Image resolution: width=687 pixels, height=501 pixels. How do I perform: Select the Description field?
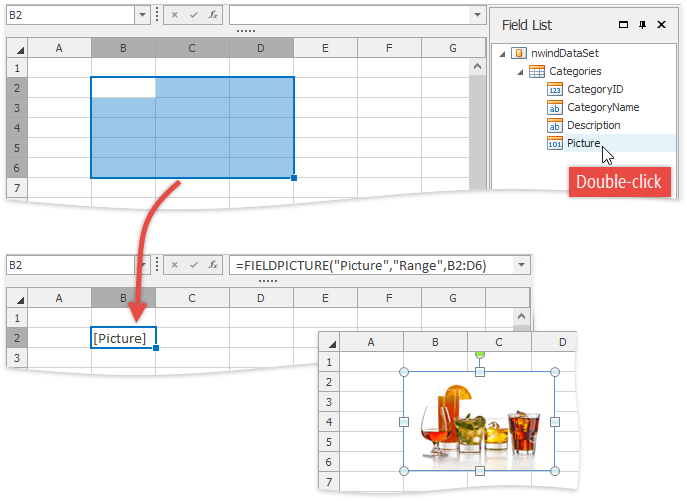coord(594,125)
